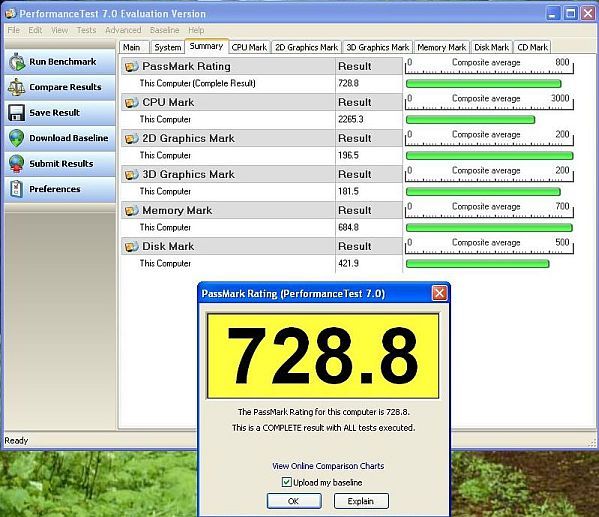Click the Disk Mark row icon
The image size is (599, 517).
(131, 247)
